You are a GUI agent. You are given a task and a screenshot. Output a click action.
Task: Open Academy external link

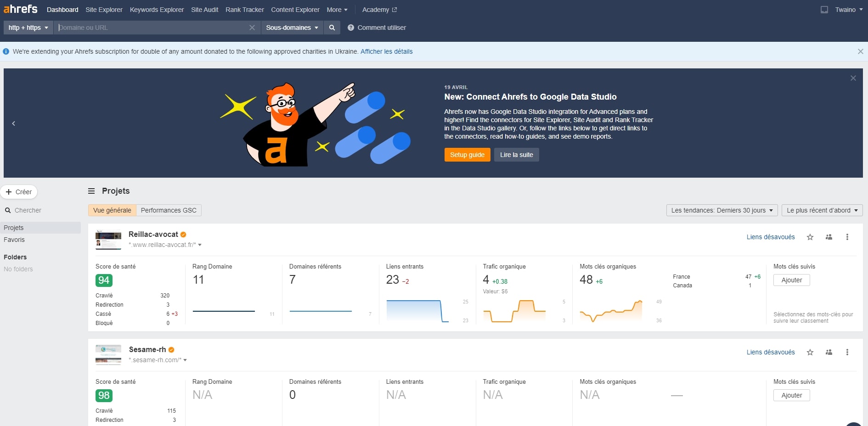click(379, 10)
